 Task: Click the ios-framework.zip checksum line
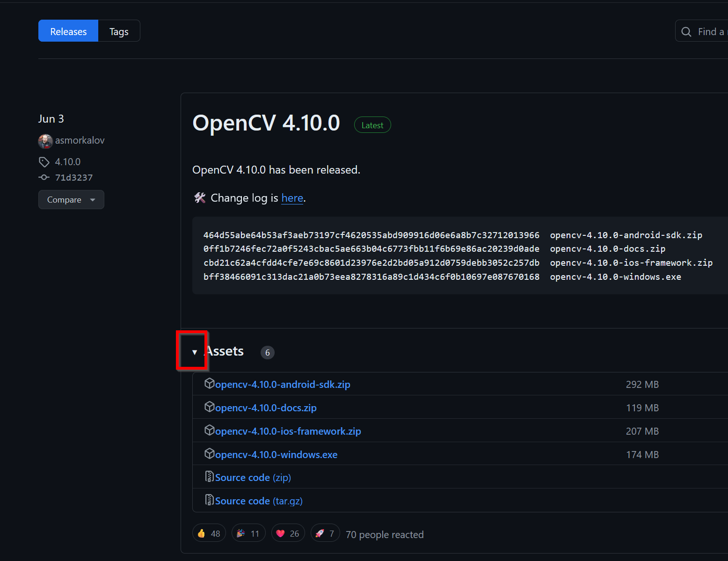pos(458,262)
